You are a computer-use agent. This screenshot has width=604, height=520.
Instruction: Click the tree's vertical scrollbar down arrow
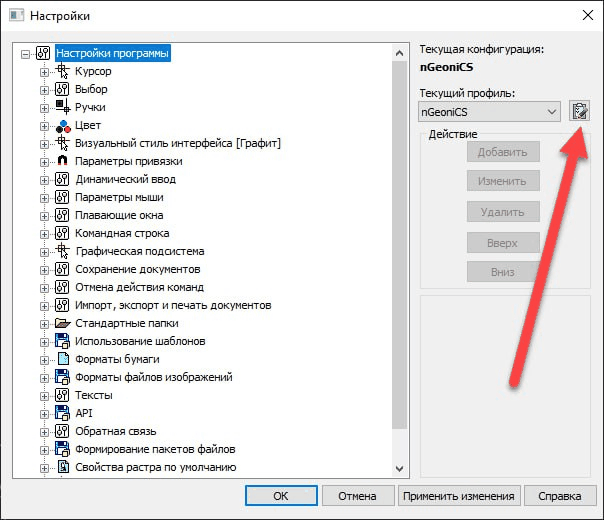[400, 467]
